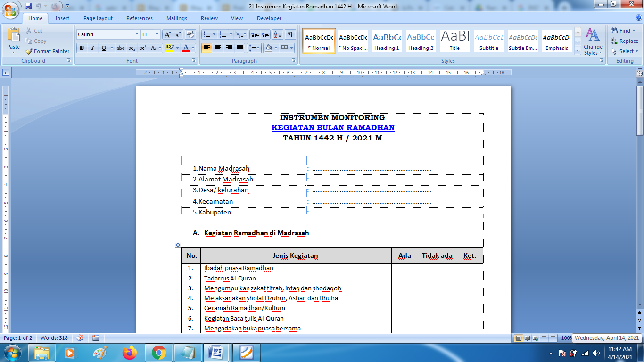Switch to Outline view
Image resolution: width=644 pixels, height=362 pixels.
point(544,338)
